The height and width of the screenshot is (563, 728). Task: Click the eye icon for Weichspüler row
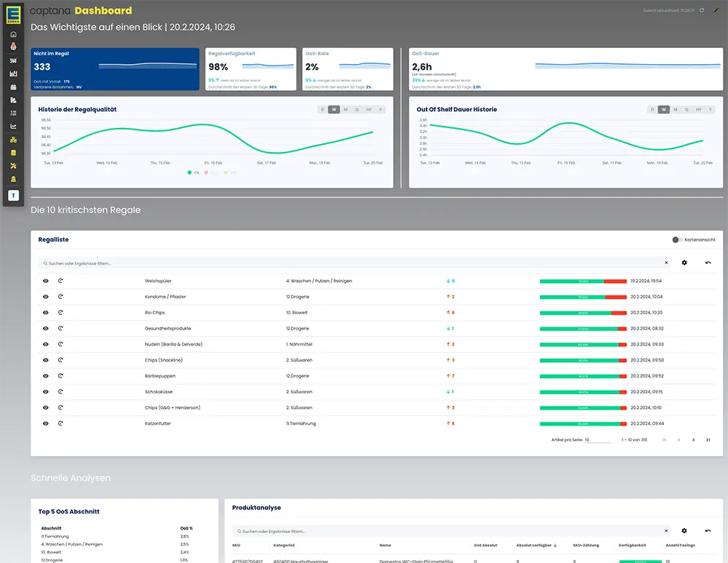pos(46,281)
